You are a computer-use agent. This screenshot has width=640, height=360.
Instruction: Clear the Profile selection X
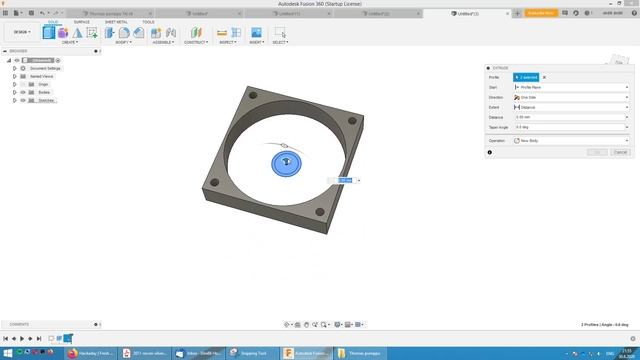tap(544, 78)
